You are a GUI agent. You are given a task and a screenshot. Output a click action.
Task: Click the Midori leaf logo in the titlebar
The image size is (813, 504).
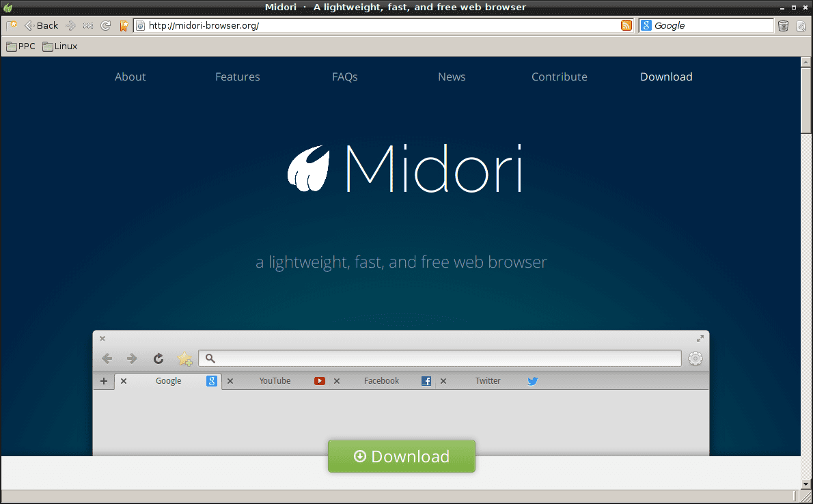(7, 8)
